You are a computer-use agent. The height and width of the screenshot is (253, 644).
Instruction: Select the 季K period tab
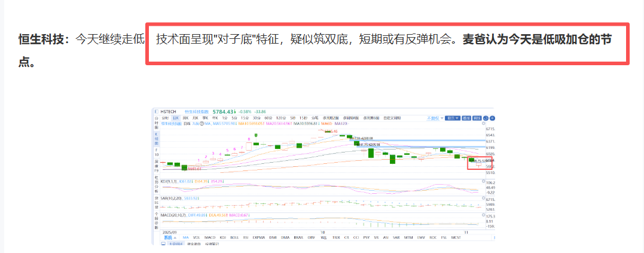(205, 118)
